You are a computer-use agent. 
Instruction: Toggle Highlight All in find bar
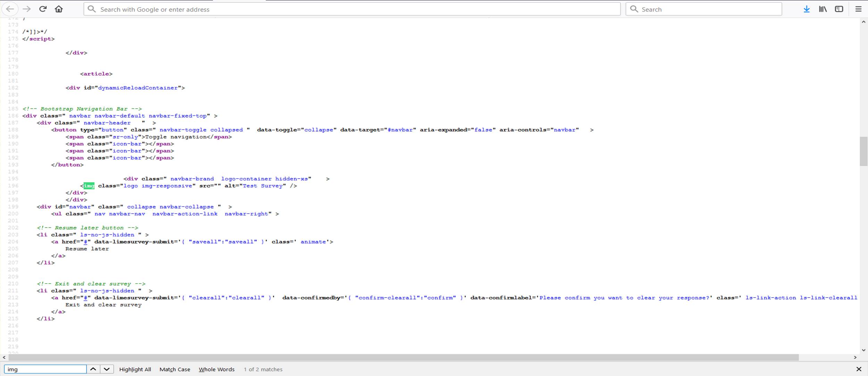135,369
